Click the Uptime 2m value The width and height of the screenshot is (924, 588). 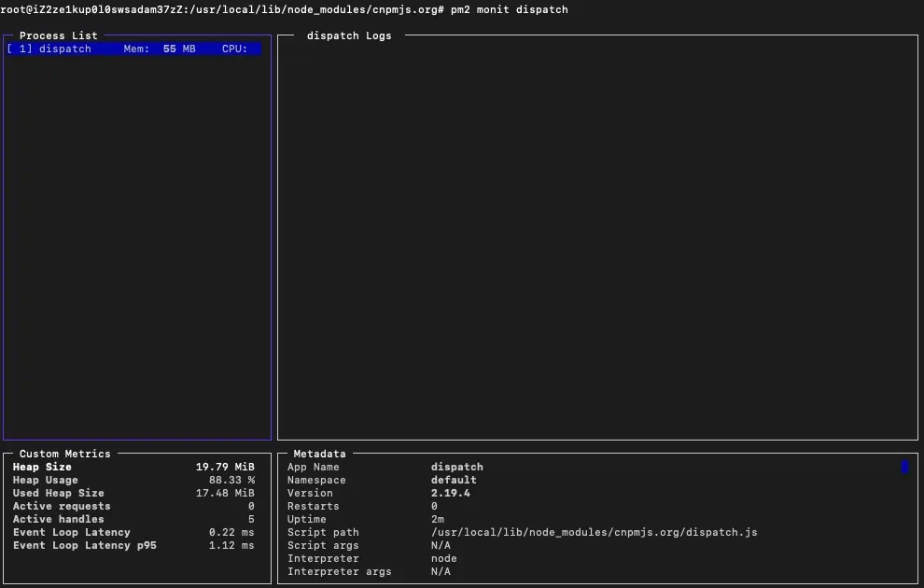437,519
